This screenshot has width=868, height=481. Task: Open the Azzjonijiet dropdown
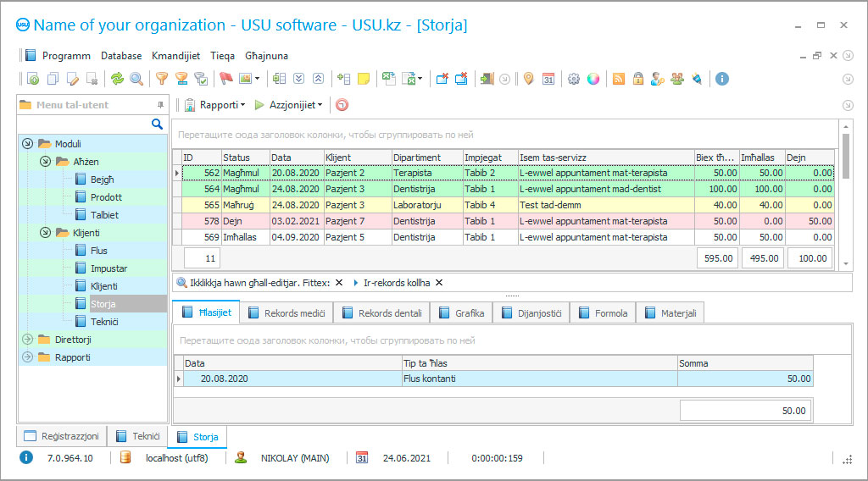coord(289,105)
